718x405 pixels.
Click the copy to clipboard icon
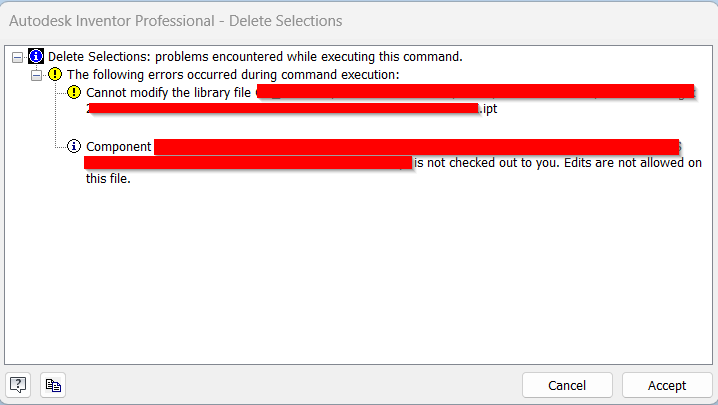pyautogui.click(x=53, y=384)
